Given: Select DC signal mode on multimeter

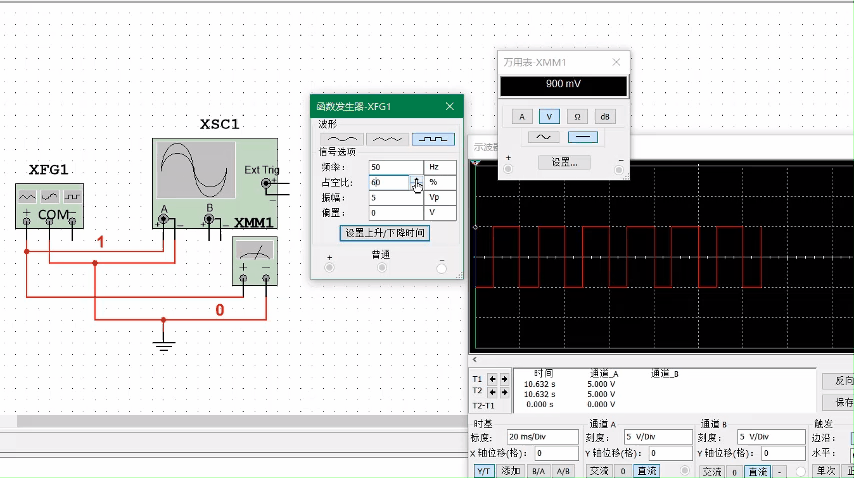Looking at the screenshot, I should tap(583, 137).
